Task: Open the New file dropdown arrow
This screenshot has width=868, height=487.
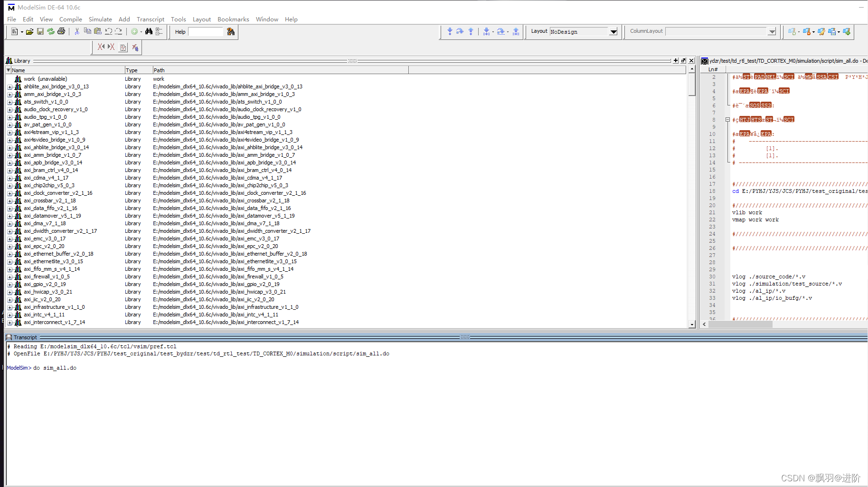Action: click(x=22, y=32)
